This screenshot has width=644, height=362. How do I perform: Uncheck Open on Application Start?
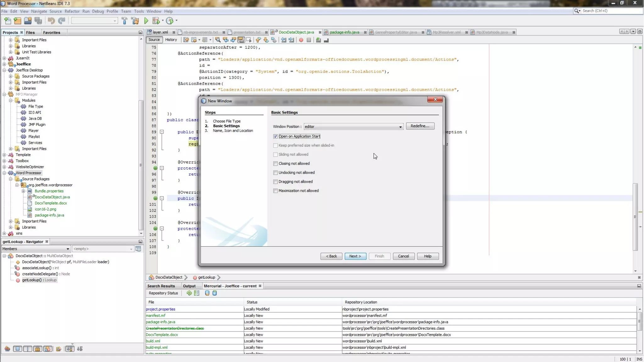(275, 136)
